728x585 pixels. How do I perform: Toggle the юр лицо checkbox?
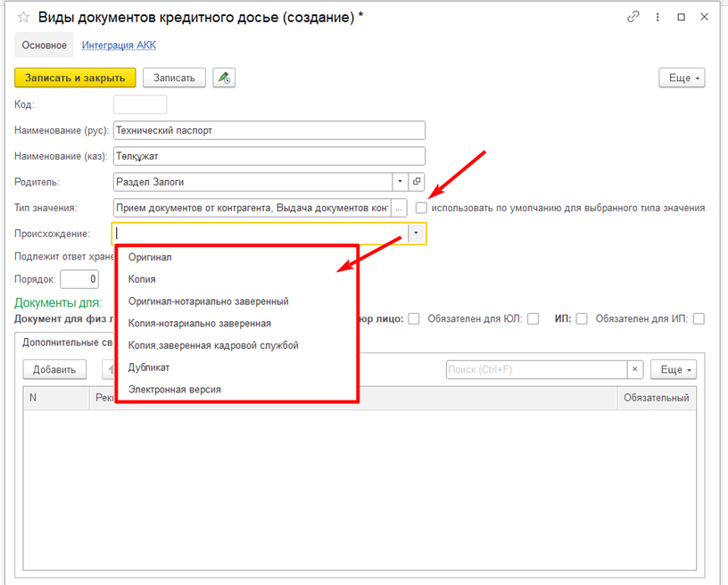click(x=414, y=318)
